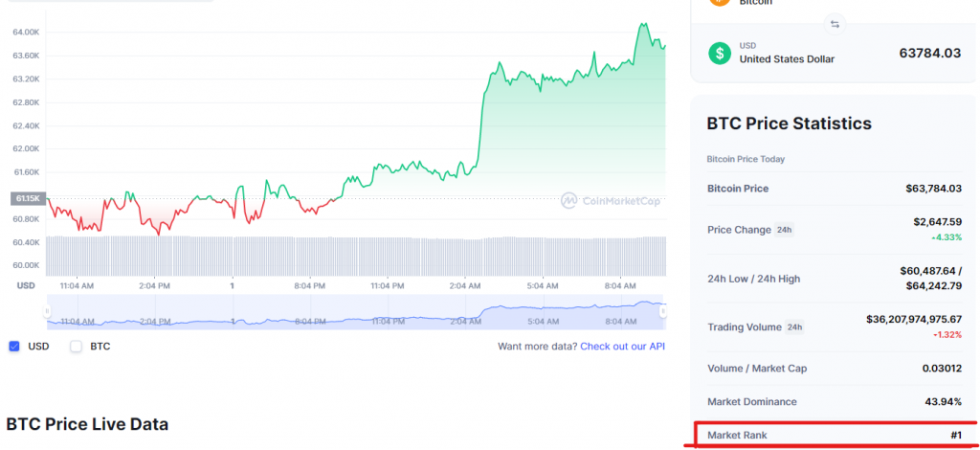
Task: Click the swap currencies arrows icon
Action: (x=835, y=24)
